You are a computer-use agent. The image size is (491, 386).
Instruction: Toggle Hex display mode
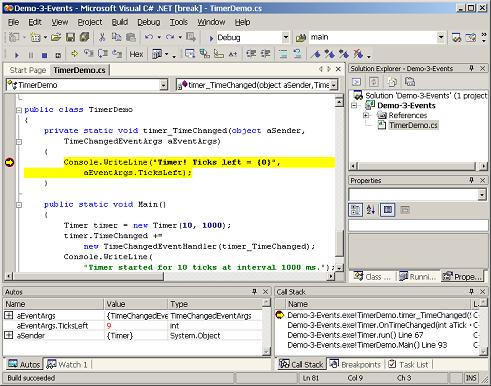click(136, 54)
